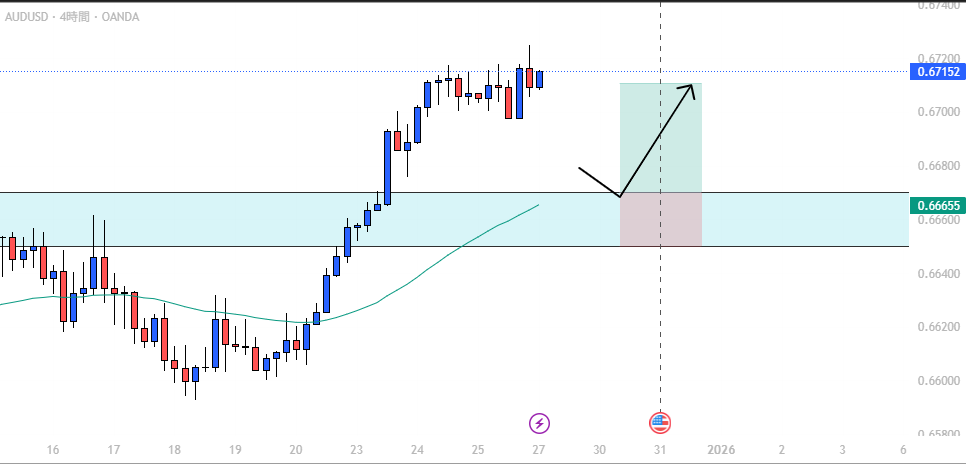
Task: Open the US flag economic event icon
Action: (660, 422)
